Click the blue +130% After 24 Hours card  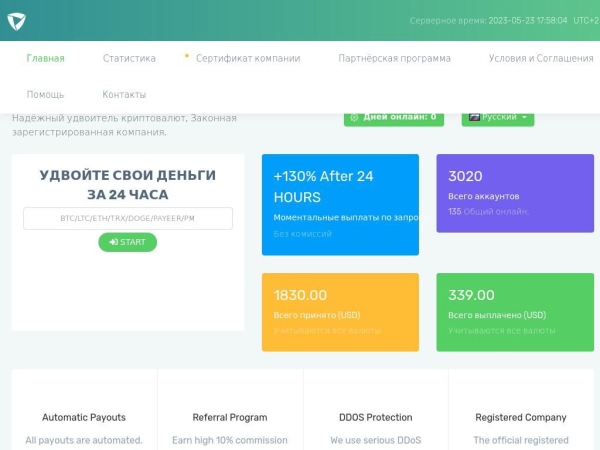[340, 204]
